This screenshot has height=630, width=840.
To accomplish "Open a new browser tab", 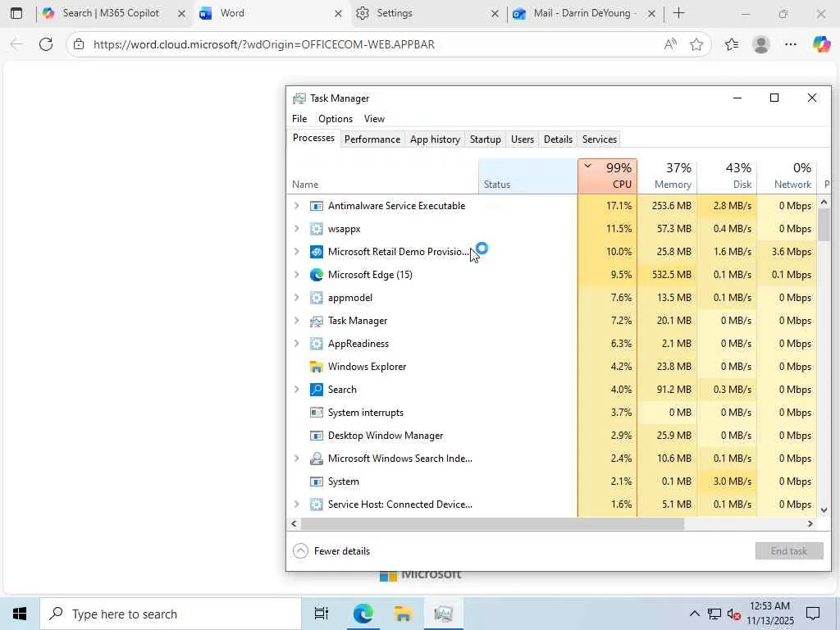I will click(678, 13).
